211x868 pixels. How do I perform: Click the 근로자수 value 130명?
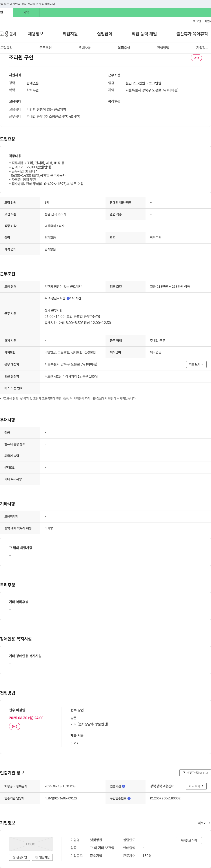pos(147,856)
